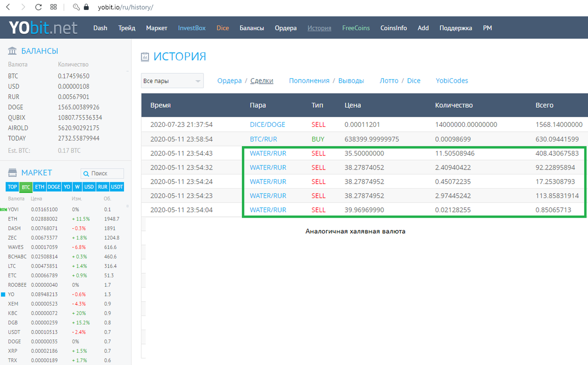The height and width of the screenshot is (365, 588).
Task: Open Add in the top menu
Action: coord(423,28)
